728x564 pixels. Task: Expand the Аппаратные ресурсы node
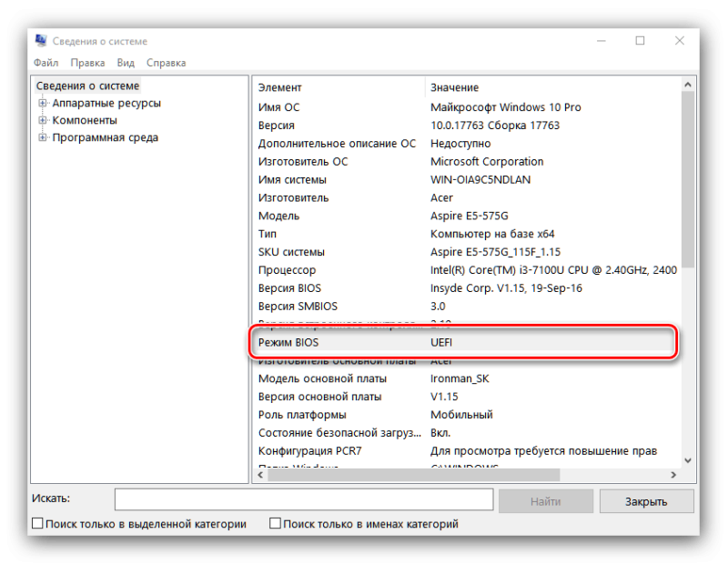click(43, 103)
